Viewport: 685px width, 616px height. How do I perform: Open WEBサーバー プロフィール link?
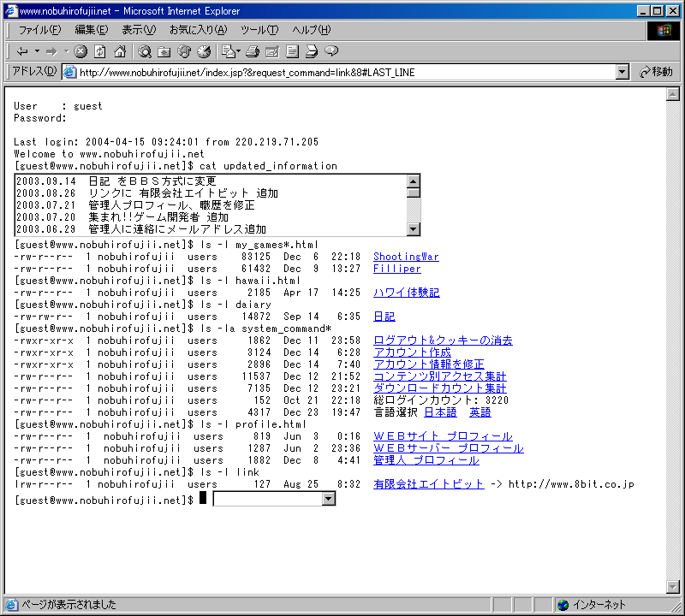click(x=448, y=448)
